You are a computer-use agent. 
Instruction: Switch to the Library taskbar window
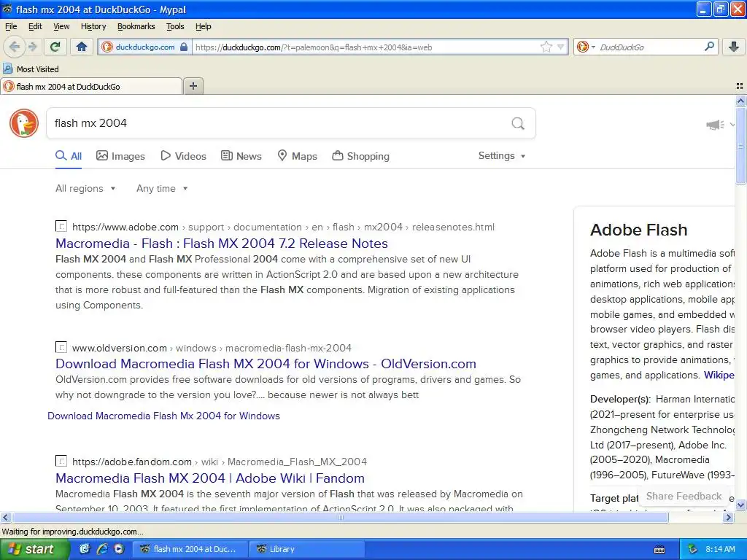(307, 549)
